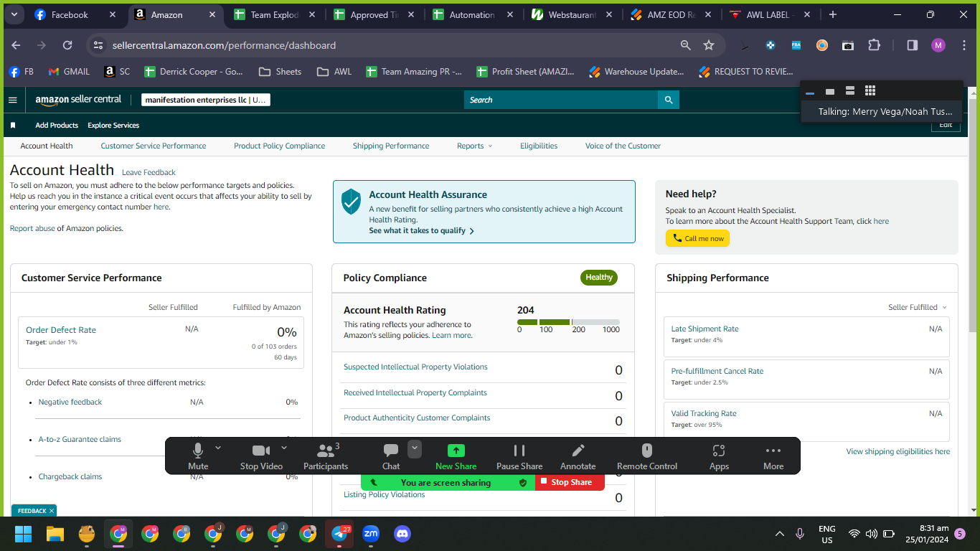Open Zoom Apps
Viewport: 980px width, 551px height.
coord(719,456)
